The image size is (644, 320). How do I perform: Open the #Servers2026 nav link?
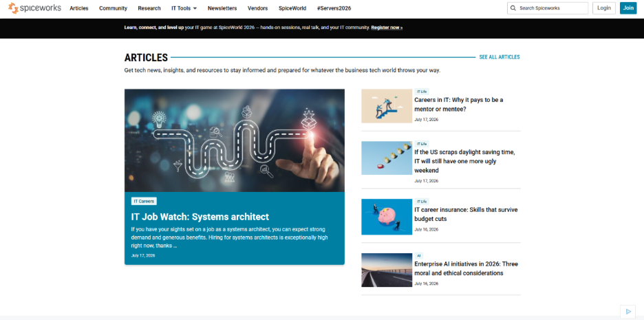[334, 8]
